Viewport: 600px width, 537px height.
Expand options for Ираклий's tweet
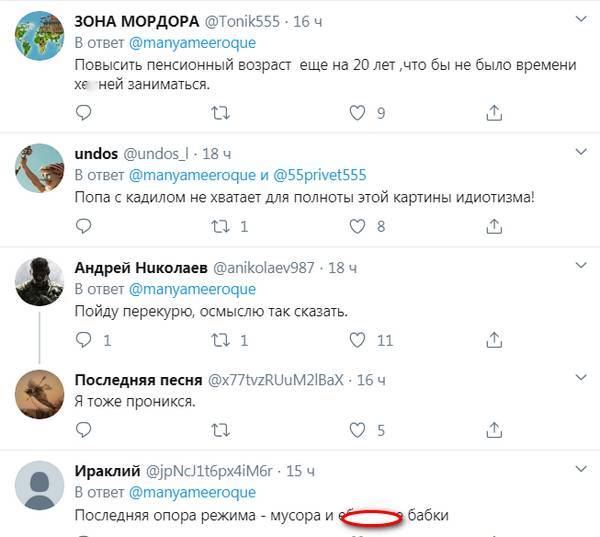point(578,469)
